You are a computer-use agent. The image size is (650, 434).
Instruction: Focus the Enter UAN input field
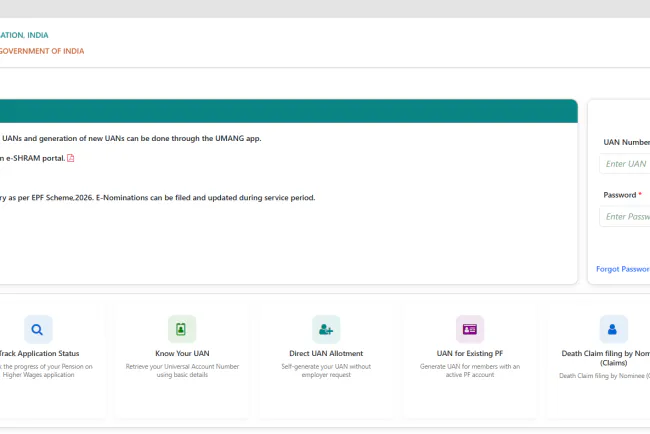625,164
